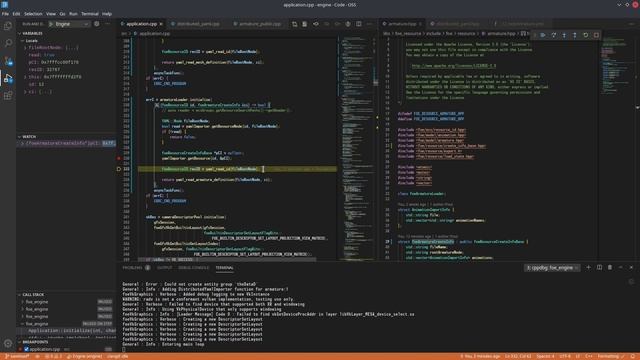Select armature.hpp tab in right editor

point(402,24)
